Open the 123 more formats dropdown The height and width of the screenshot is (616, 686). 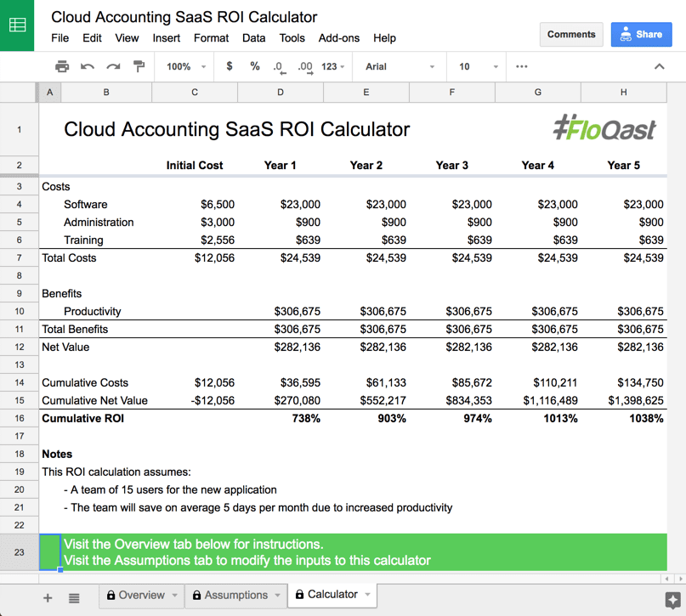[333, 66]
